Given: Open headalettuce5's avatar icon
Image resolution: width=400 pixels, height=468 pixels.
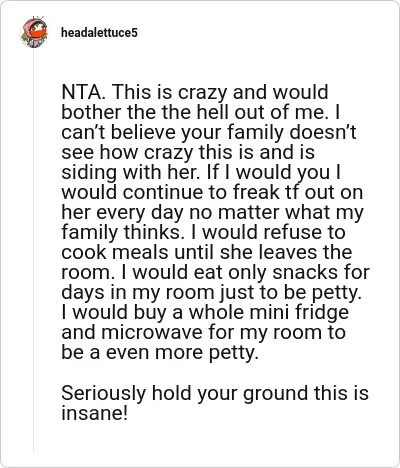Looking at the screenshot, I should click(x=34, y=32).
